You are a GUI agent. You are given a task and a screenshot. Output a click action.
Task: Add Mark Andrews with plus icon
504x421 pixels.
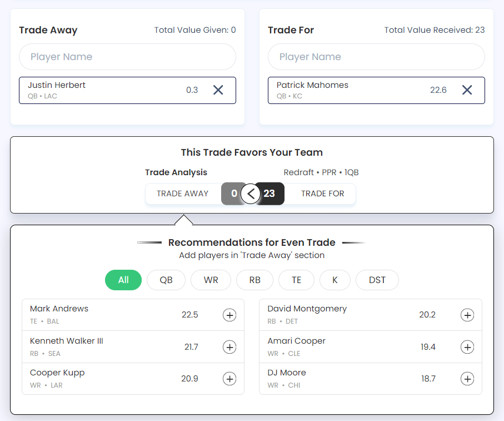pyautogui.click(x=229, y=315)
